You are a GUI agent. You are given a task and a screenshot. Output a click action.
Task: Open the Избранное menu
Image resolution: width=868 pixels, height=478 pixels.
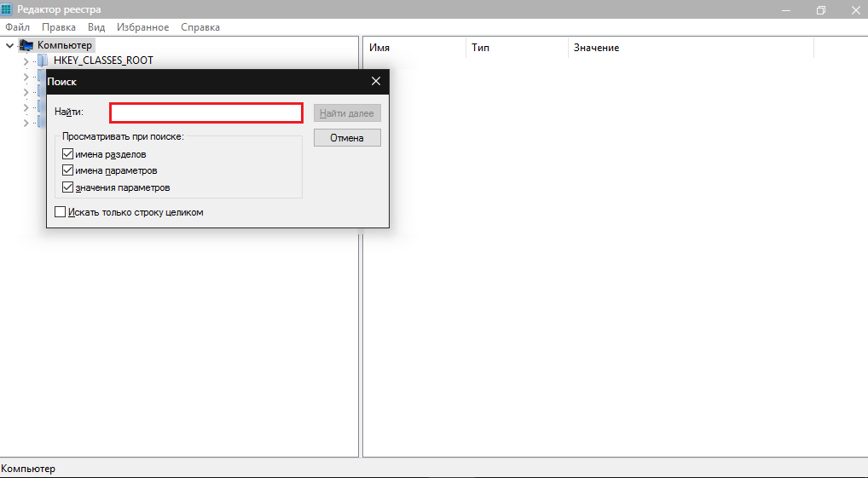click(x=143, y=27)
